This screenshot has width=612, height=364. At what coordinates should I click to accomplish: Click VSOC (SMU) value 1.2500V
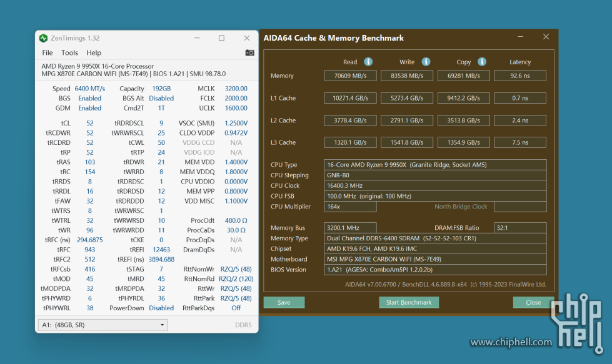236,123
